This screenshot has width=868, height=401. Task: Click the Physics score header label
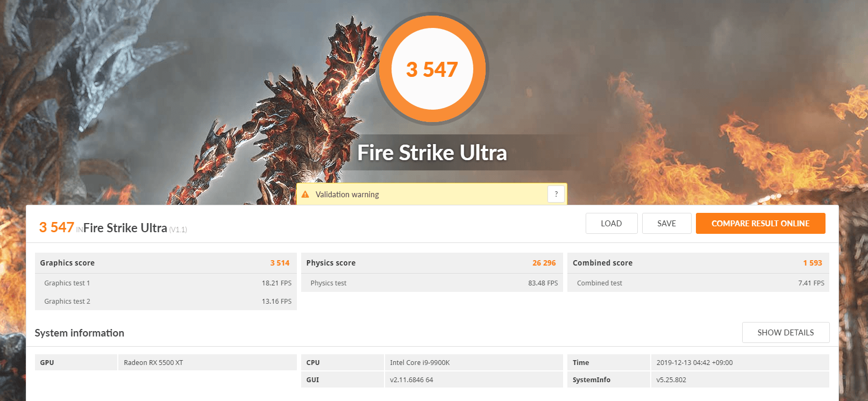[331, 263]
